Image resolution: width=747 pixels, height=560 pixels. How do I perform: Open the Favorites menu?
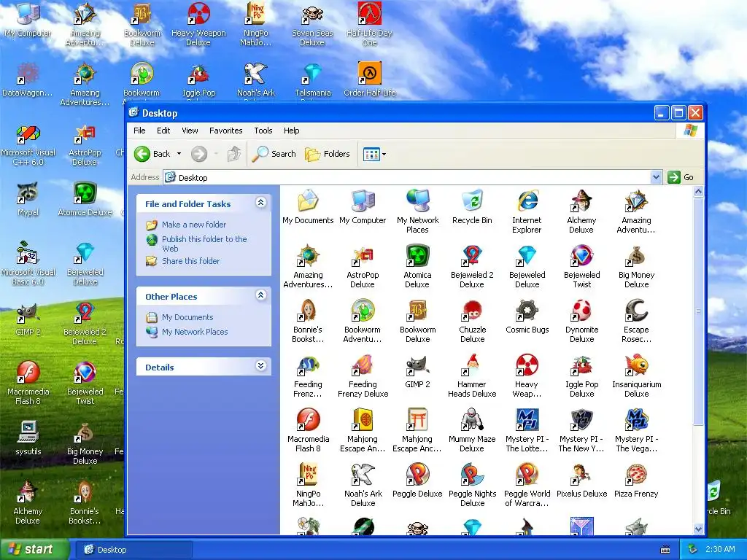click(x=226, y=131)
